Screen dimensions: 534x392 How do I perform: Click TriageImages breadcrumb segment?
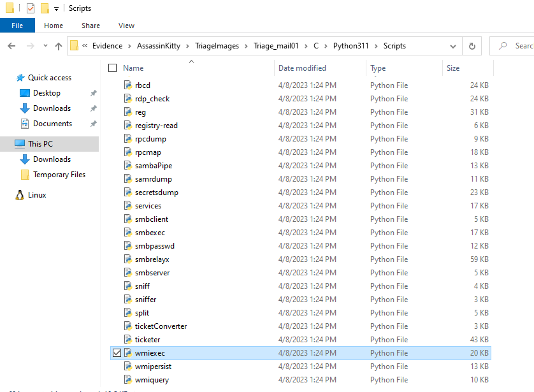217,46
